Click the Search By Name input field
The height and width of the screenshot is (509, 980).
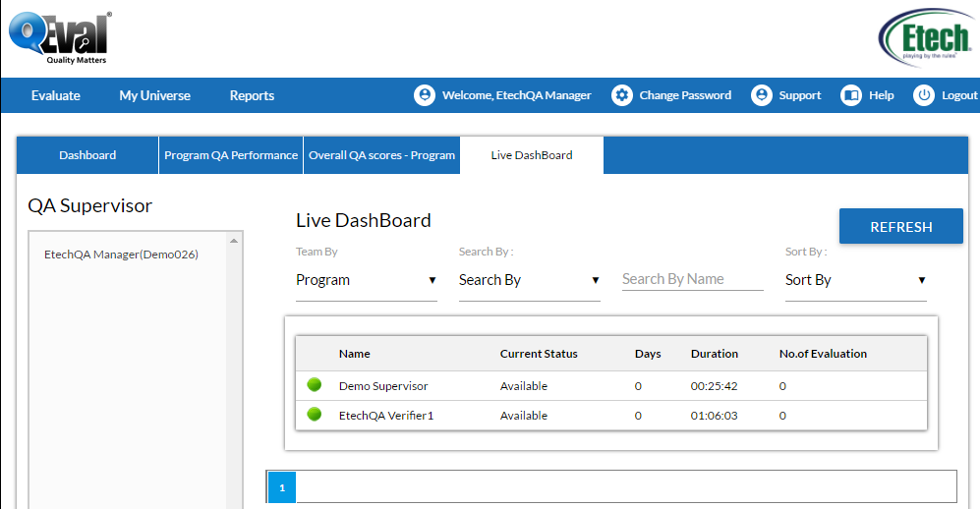click(693, 279)
